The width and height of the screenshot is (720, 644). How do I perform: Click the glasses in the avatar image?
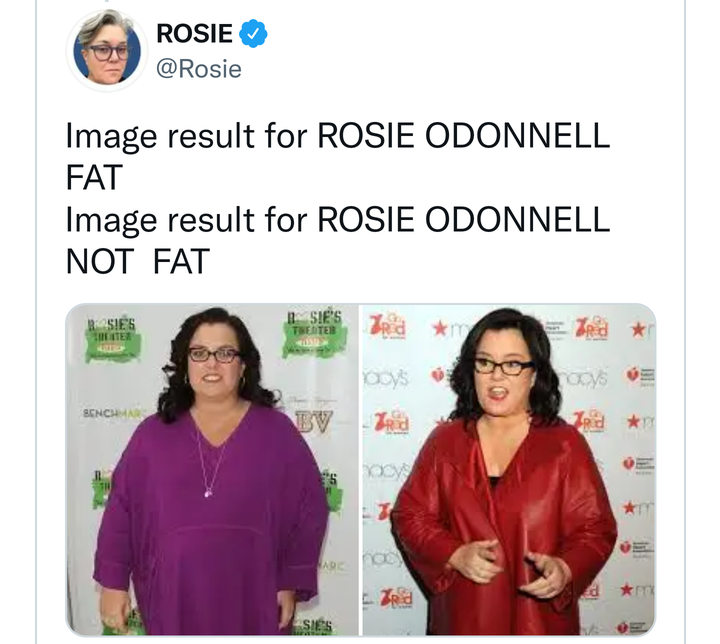pyautogui.click(x=109, y=52)
